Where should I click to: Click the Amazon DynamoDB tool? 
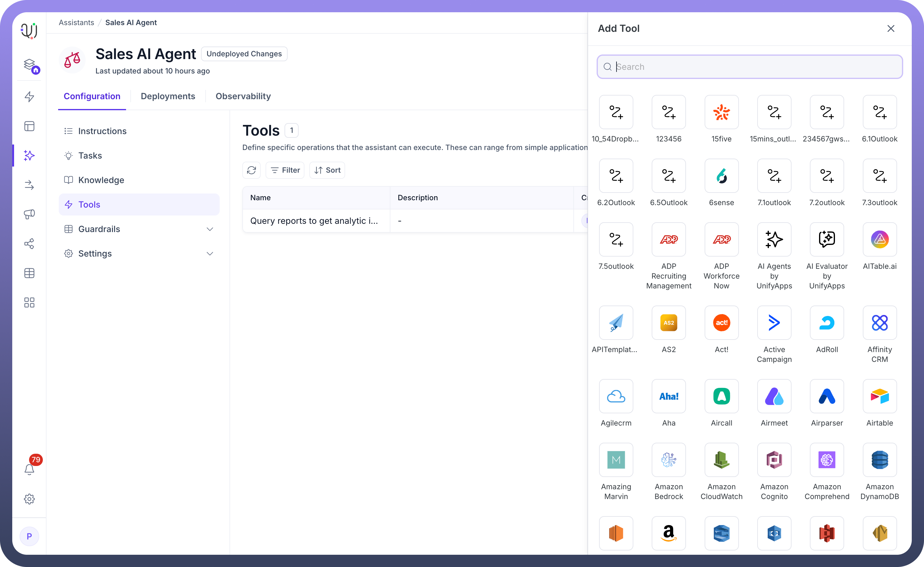879,460
